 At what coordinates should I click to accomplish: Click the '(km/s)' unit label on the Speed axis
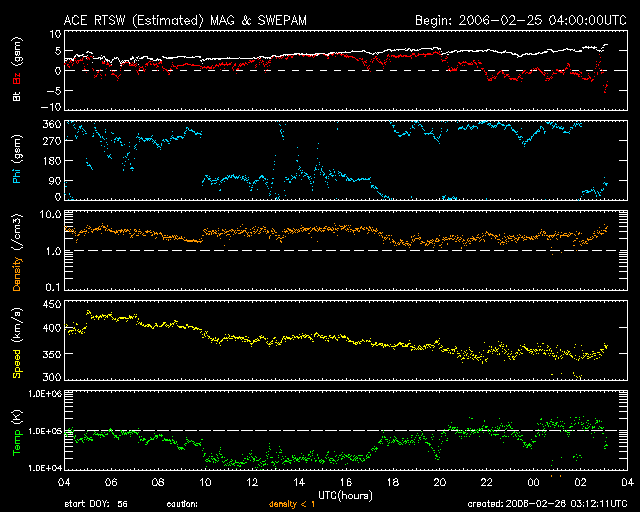click(17, 326)
